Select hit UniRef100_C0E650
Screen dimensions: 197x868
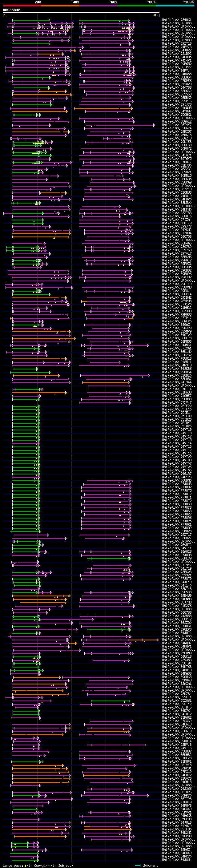tap(177, 64)
